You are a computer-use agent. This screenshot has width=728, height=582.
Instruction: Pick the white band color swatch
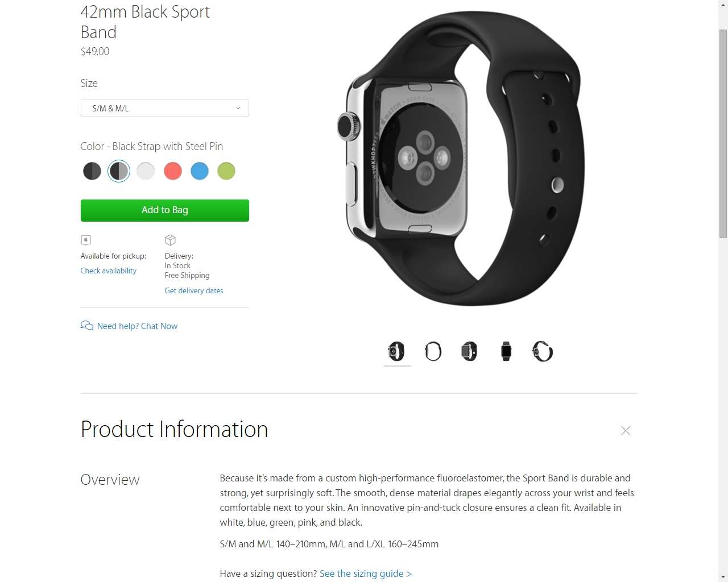[x=146, y=171]
